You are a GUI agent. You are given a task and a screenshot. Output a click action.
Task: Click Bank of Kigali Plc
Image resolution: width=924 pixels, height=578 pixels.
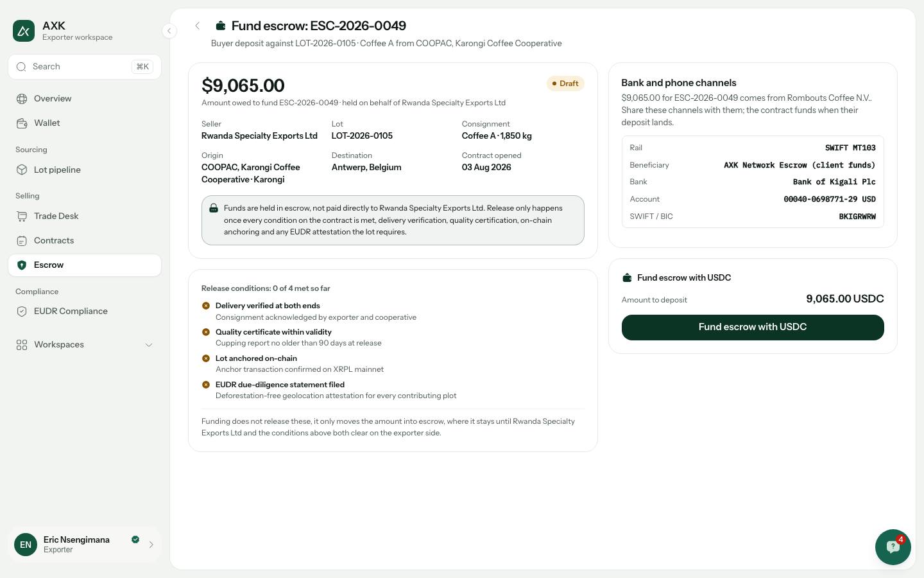pos(834,182)
